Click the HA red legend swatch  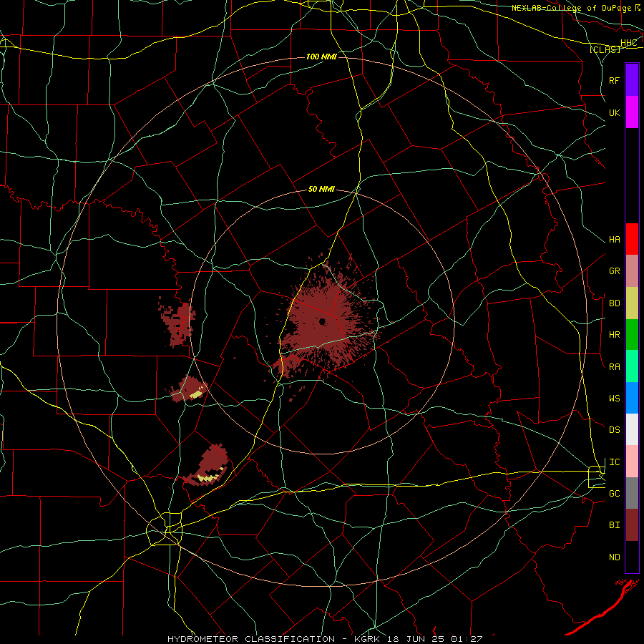632,239
